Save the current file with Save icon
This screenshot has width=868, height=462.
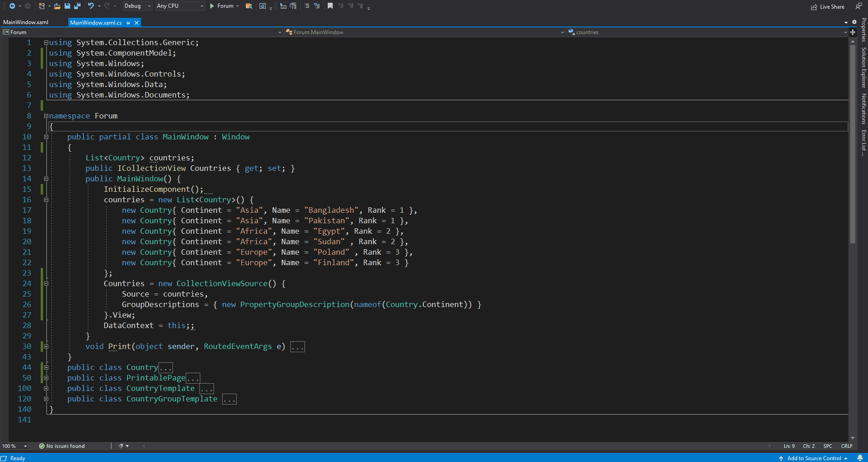click(67, 6)
